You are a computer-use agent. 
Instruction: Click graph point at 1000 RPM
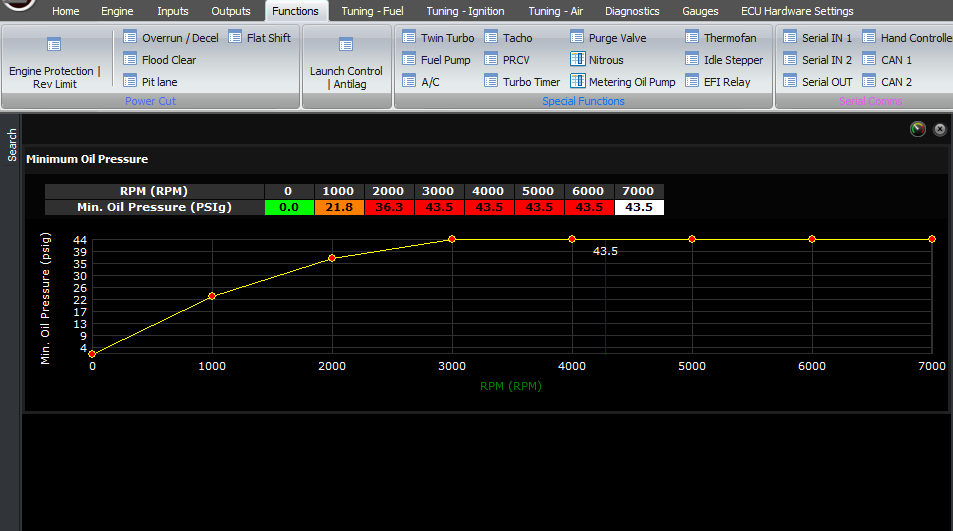(x=212, y=296)
